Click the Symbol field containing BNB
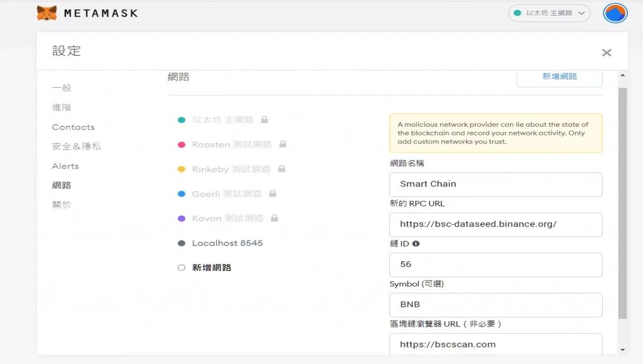 (x=496, y=305)
